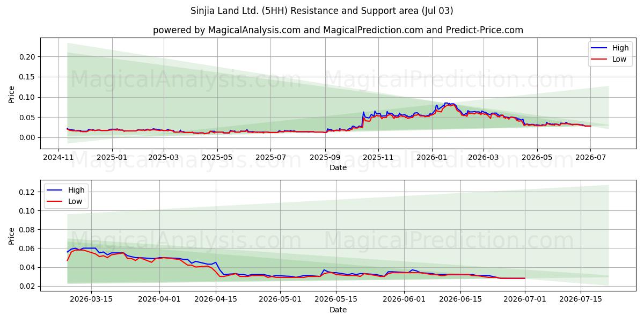Click the '2025-05' x-axis label on top chart

(217, 157)
